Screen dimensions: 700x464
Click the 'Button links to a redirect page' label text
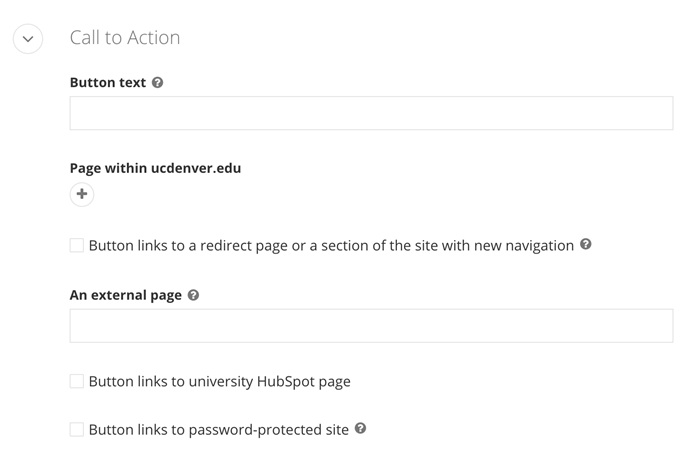pos(331,245)
